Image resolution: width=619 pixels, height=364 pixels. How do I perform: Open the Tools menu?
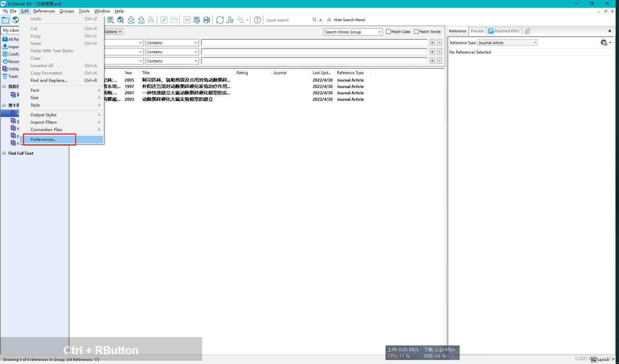[84, 11]
